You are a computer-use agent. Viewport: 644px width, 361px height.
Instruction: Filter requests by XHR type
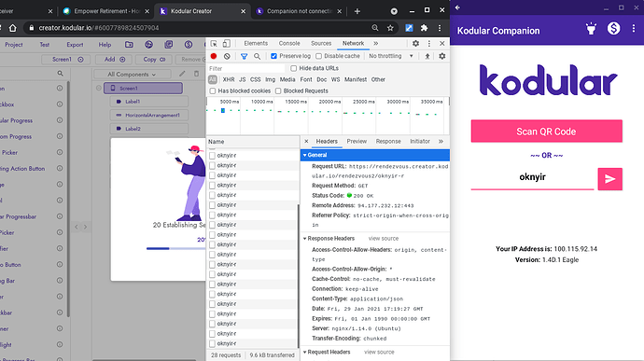[x=229, y=79]
